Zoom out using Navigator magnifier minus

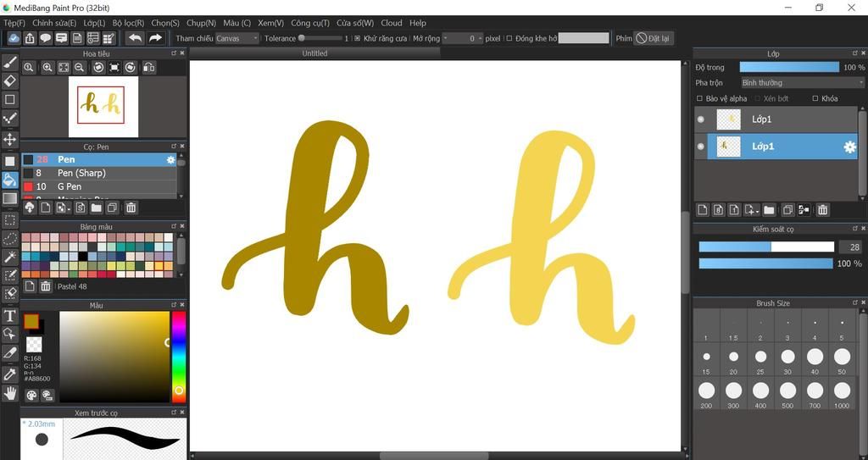(79, 68)
